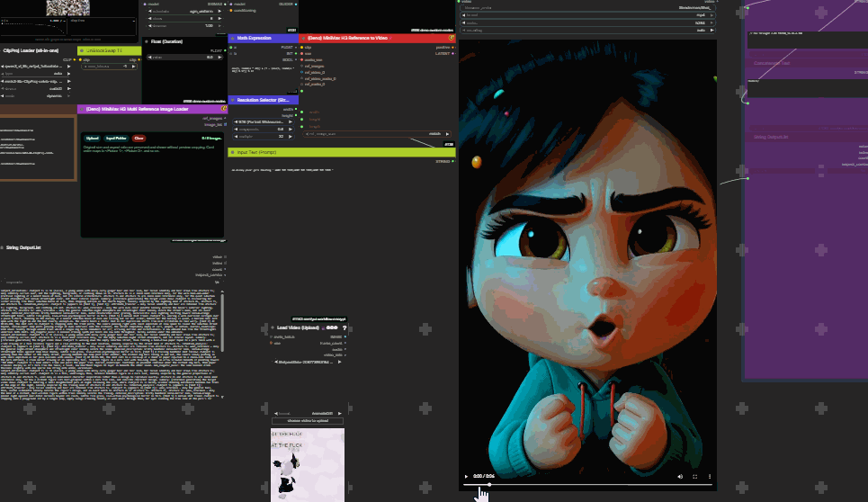Decrease the megapixels value with the left arrow
Image resolution: width=868 pixels, height=502 pixels.
(x=237, y=129)
